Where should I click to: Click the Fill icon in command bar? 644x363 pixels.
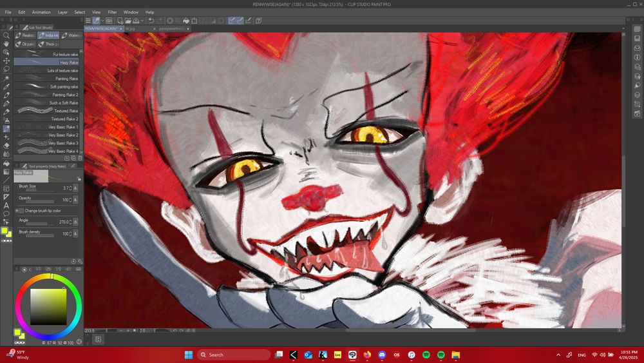click(185, 21)
